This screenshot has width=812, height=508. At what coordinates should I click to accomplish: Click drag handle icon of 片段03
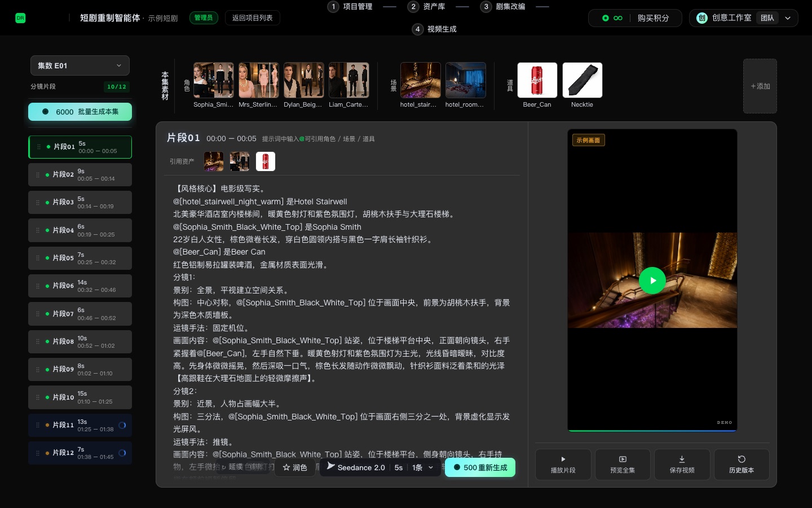click(38, 202)
